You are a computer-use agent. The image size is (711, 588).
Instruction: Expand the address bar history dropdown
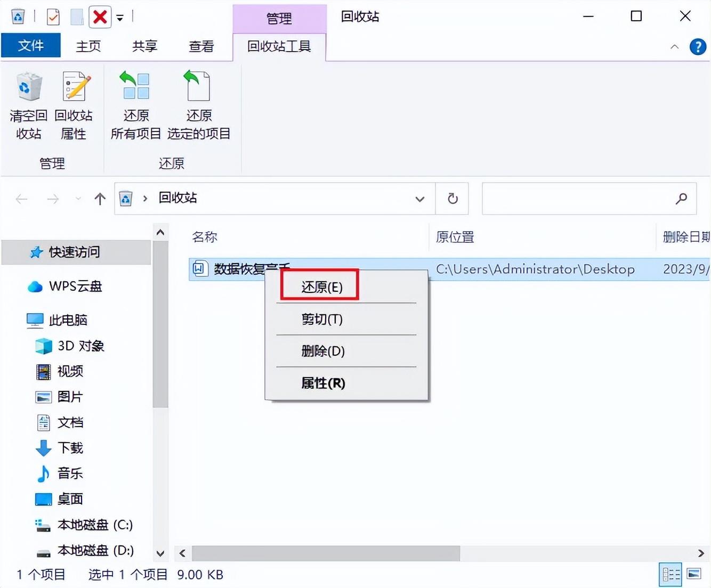coord(420,199)
